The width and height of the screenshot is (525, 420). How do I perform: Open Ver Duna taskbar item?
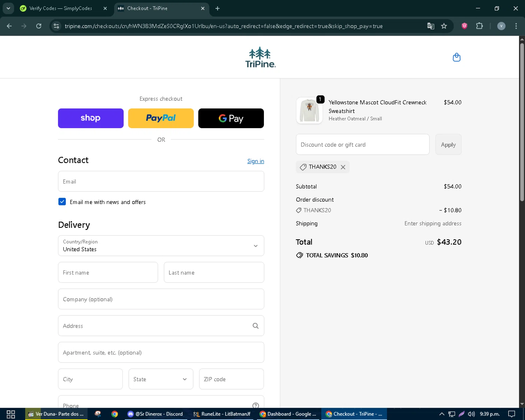(56, 414)
